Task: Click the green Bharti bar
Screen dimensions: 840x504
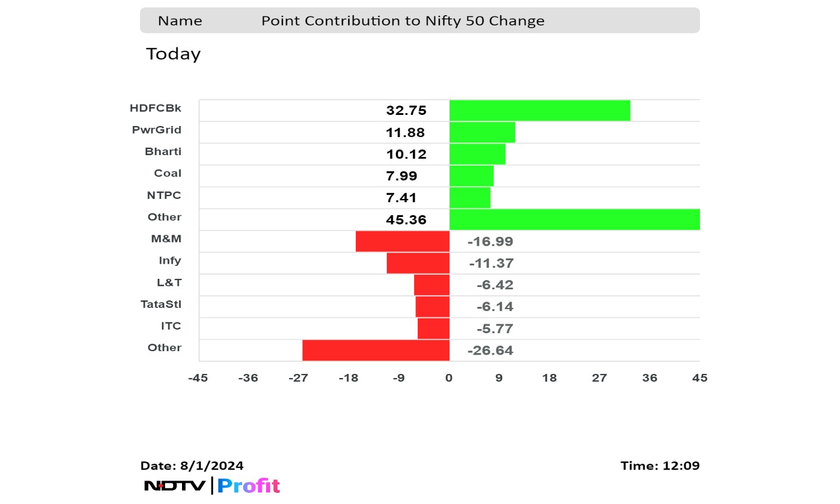Action: point(477,154)
